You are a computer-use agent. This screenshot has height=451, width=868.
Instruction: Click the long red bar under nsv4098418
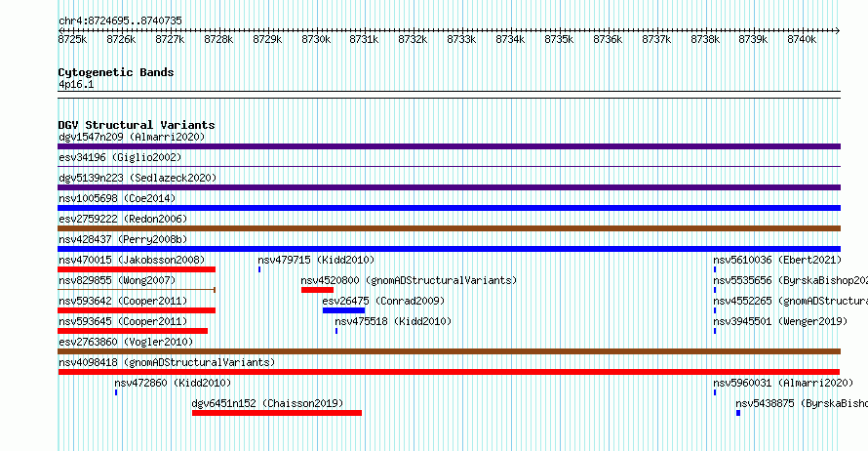[449, 372]
